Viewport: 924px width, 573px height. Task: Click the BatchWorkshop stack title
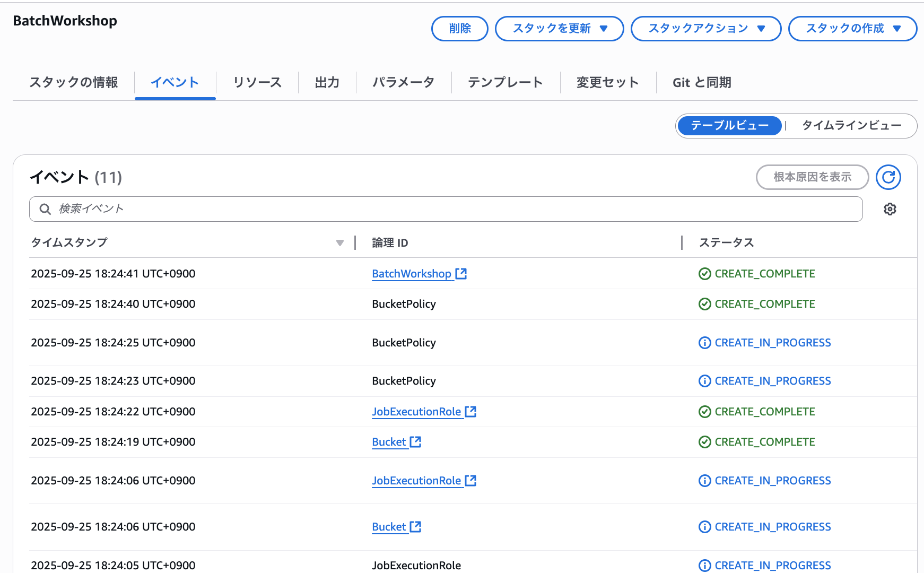(65, 21)
